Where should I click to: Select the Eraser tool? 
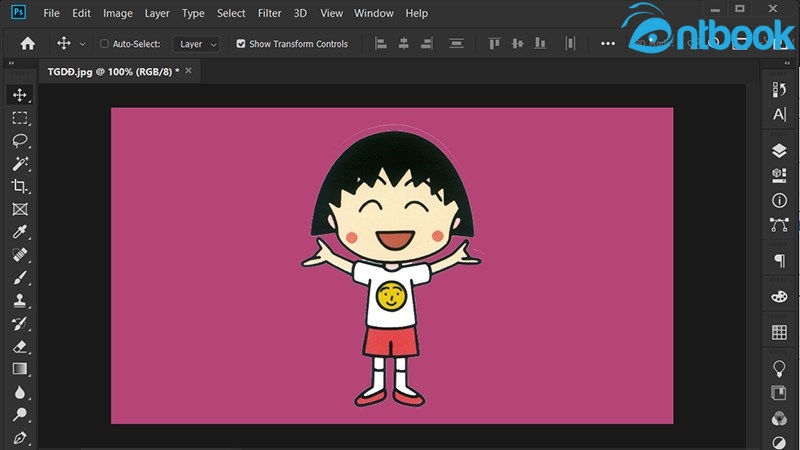pos(20,347)
